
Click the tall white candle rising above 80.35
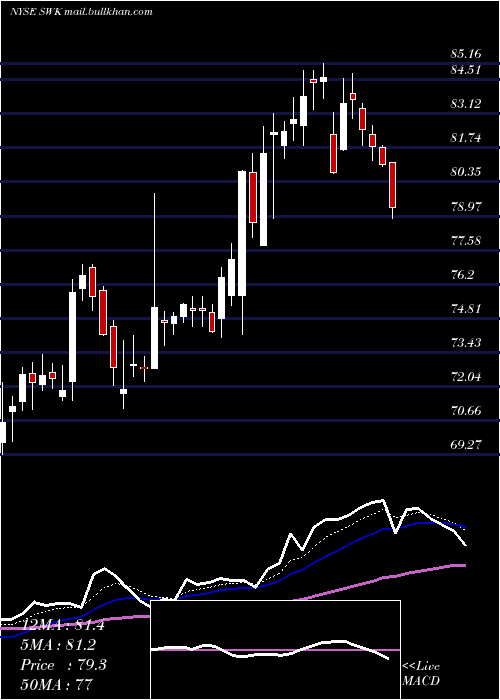(242, 233)
